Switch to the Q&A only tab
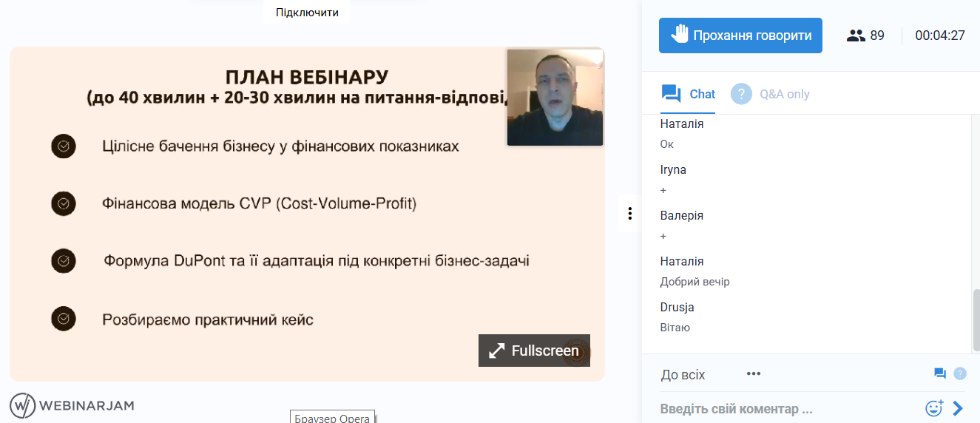 click(771, 94)
